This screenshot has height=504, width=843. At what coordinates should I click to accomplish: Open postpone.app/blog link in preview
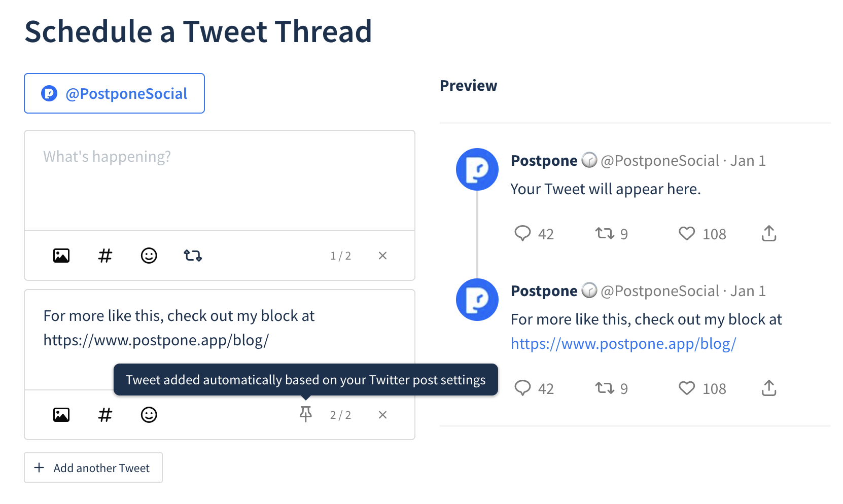(x=623, y=344)
